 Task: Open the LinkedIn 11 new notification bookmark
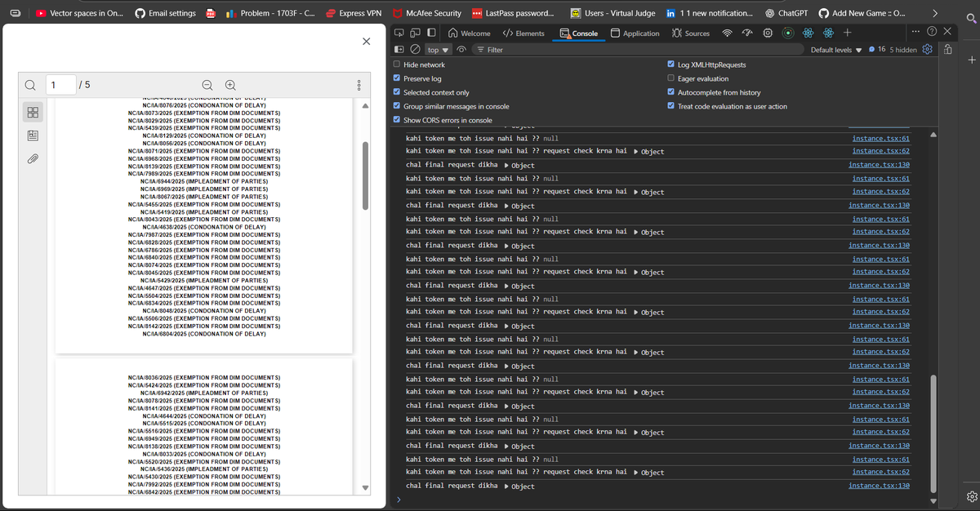point(710,13)
